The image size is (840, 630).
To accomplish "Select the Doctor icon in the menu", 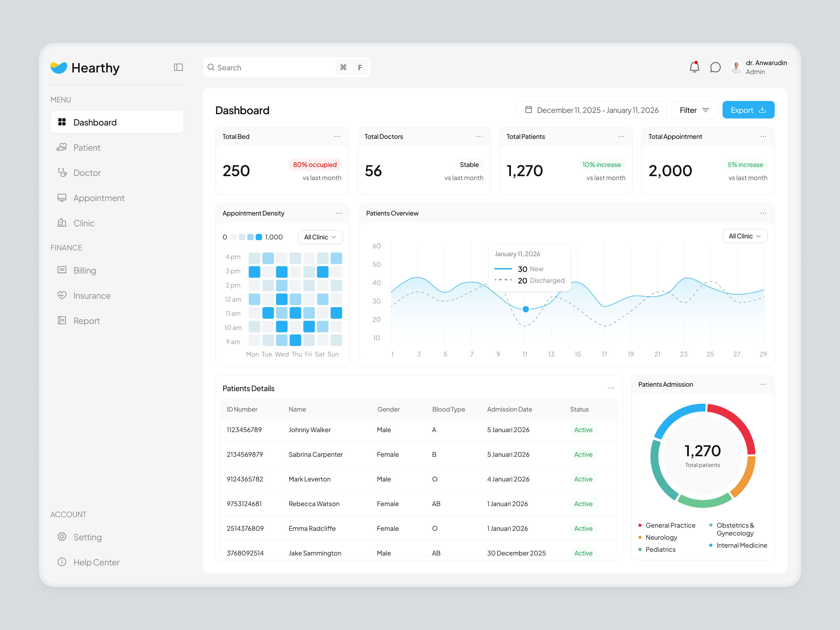I will point(62,172).
